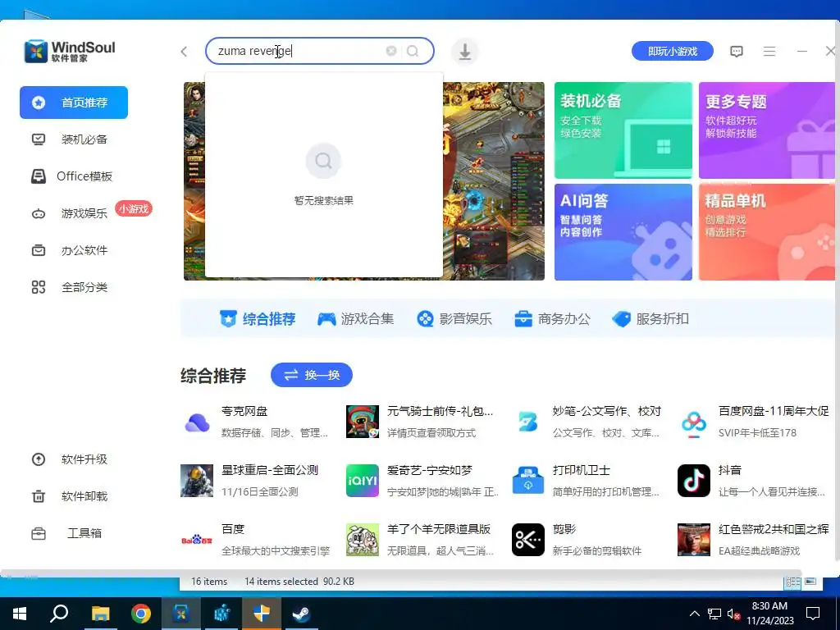This screenshot has width=840, height=630.
Task: Open 元气骑士前传 app icon
Action: point(362,422)
